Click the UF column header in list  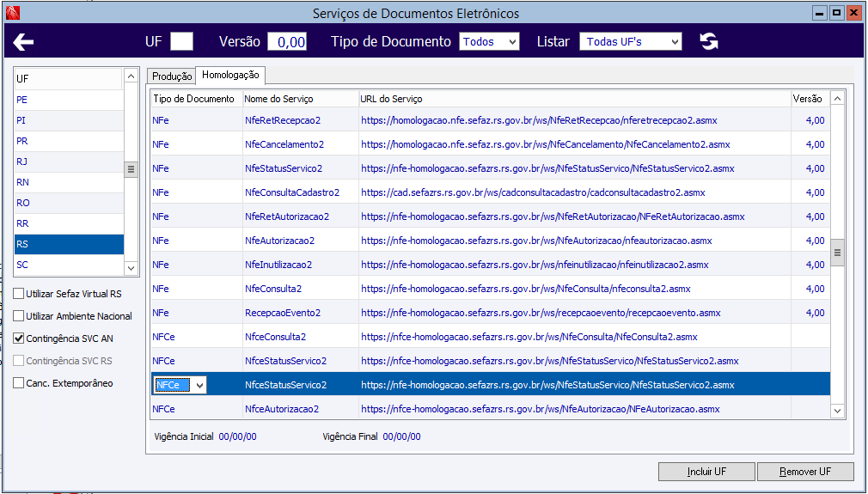point(69,79)
